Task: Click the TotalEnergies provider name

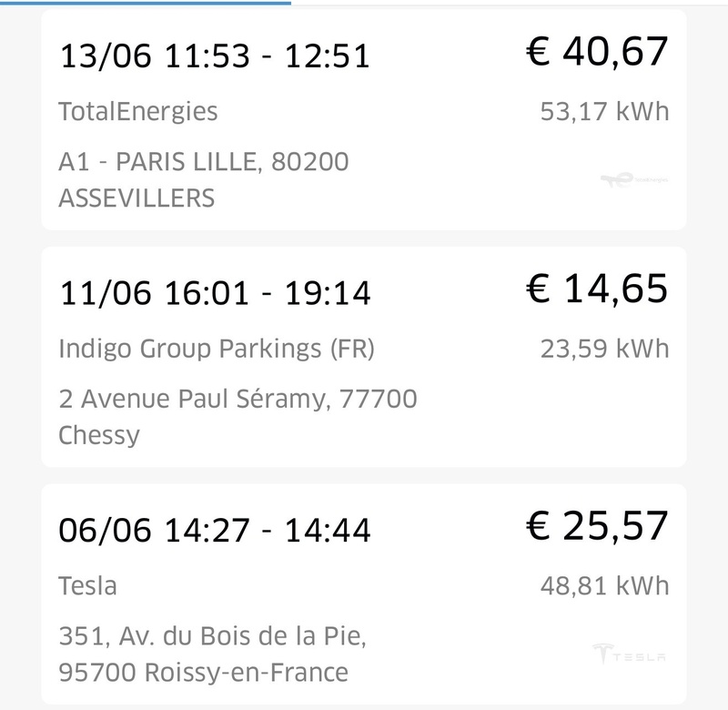Action: tap(138, 112)
